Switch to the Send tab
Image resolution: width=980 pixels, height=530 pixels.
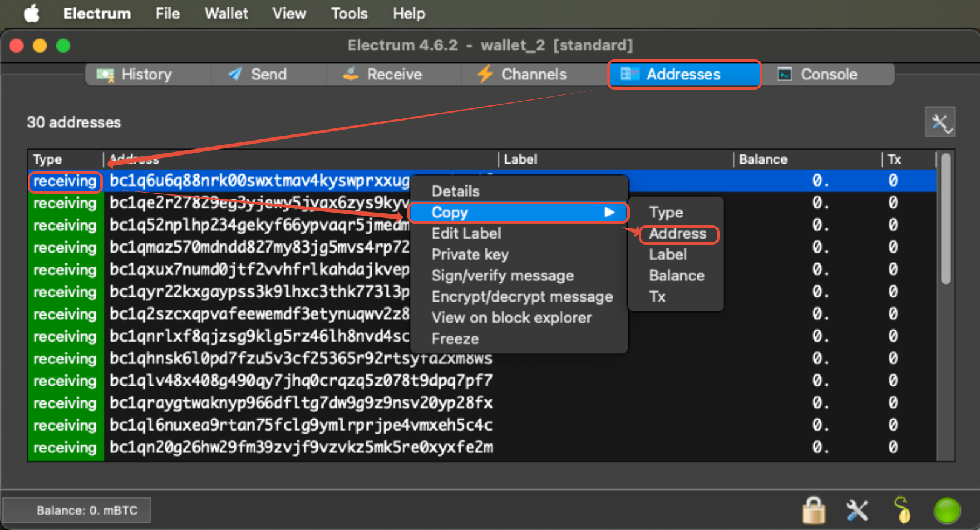point(268,75)
